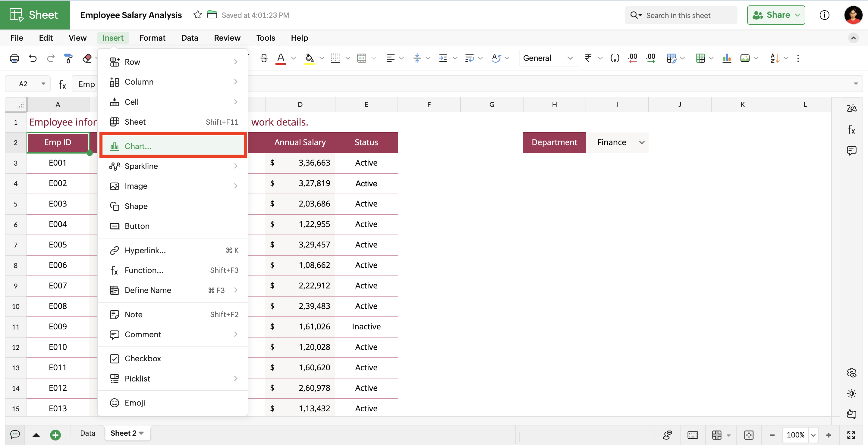This screenshot has width=868, height=445.
Task: Click the Increase decimal places icon
Action: point(651,58)
